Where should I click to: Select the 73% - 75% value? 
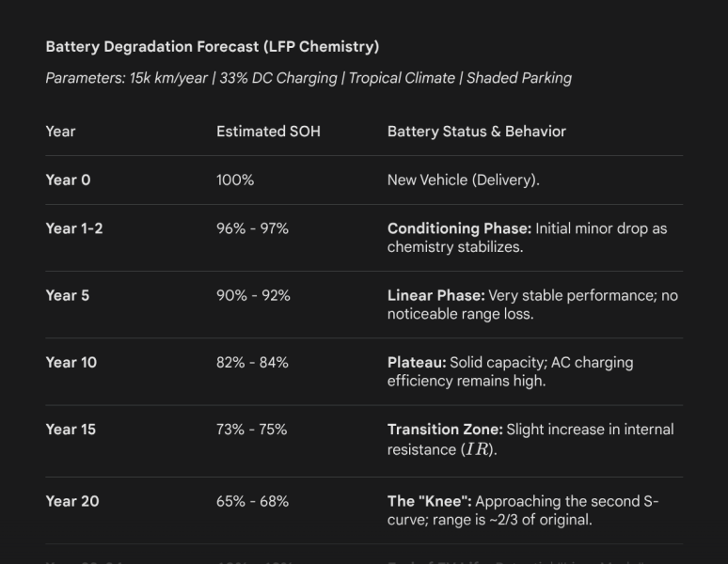point(252,430)
